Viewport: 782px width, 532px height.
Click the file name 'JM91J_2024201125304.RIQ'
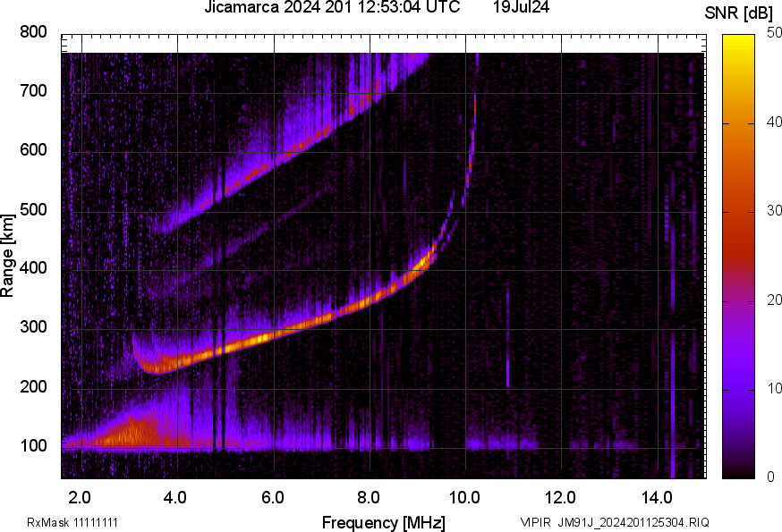[633, 522]
